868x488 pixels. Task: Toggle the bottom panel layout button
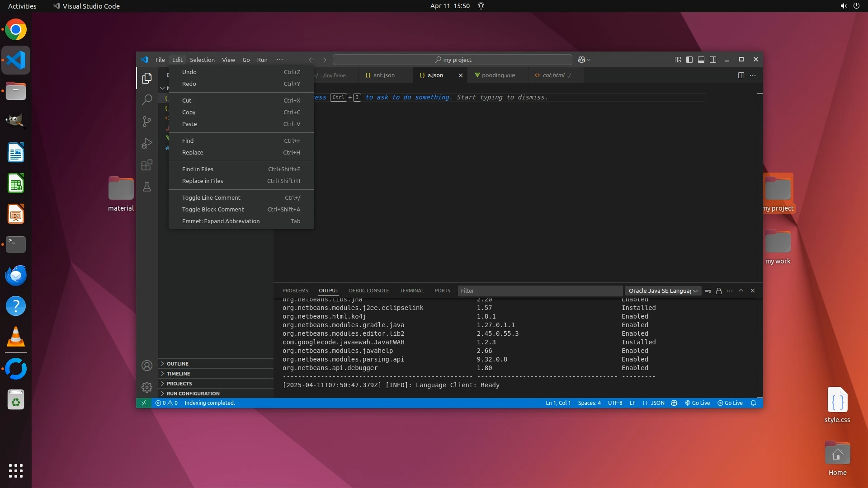[x=701, y=60]
